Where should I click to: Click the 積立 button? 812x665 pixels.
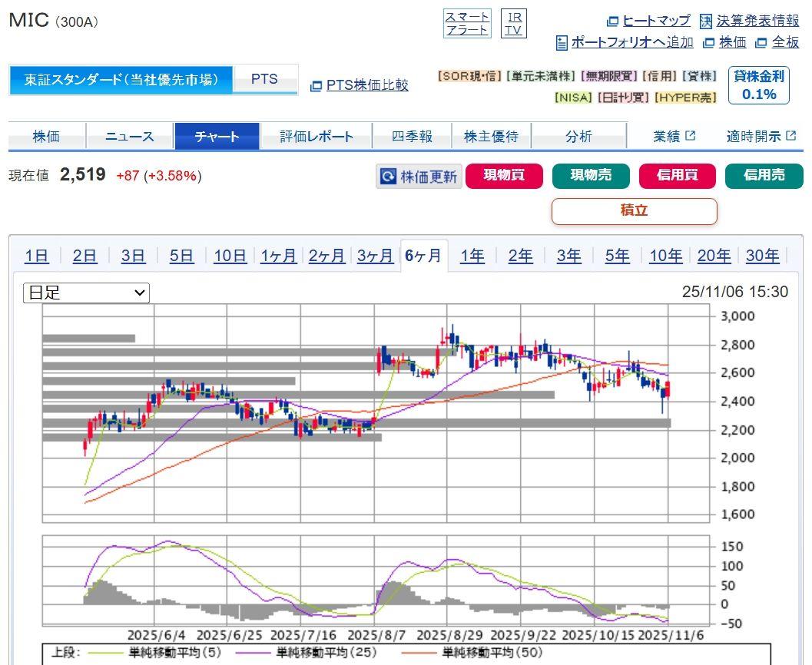point(634,210)
